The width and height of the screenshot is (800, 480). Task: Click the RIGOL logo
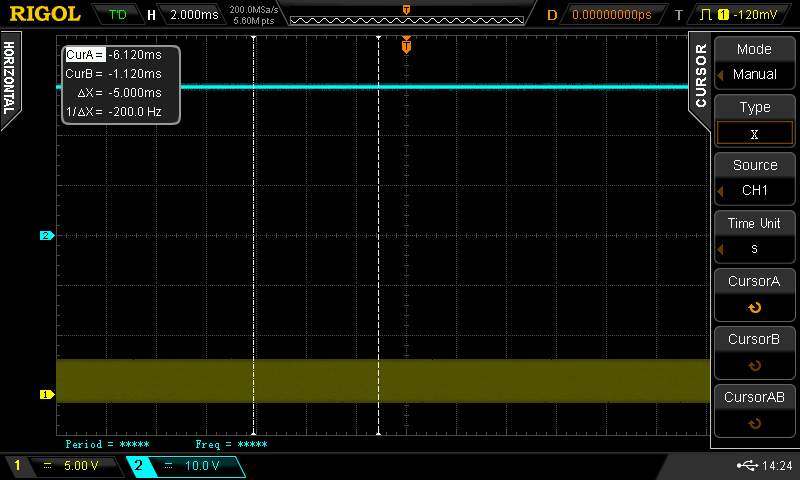tap(44, 14)
